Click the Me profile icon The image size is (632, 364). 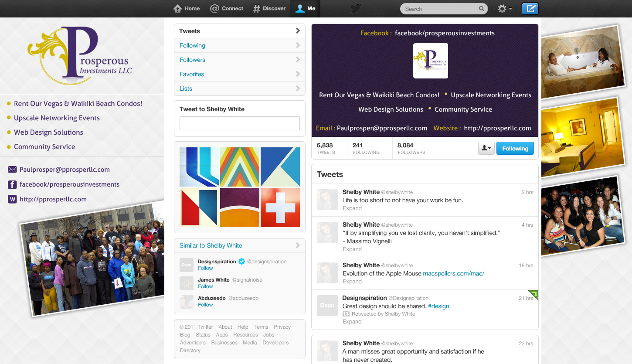(x=300, y=9)
